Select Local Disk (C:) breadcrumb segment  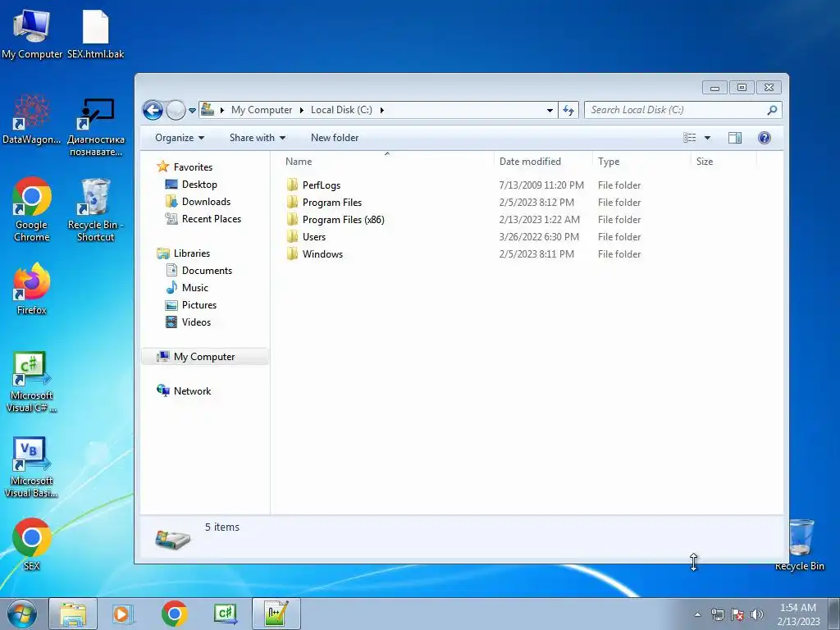click(x=341, y=110)
